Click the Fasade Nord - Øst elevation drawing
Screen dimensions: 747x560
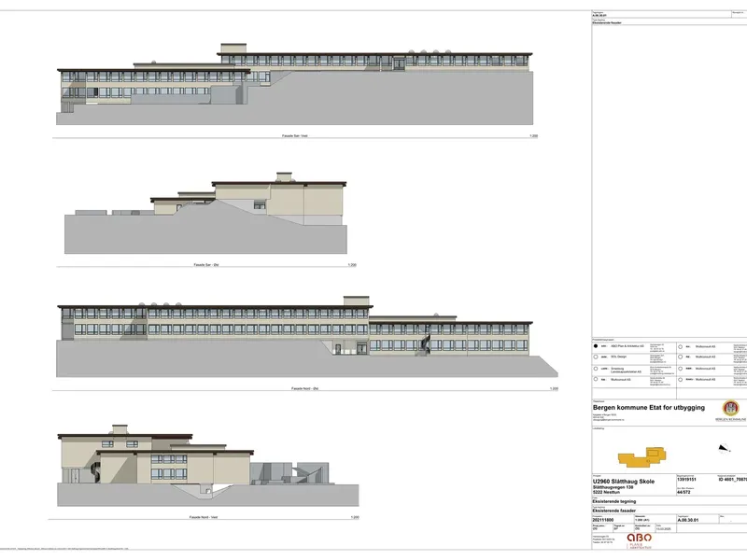307,336
